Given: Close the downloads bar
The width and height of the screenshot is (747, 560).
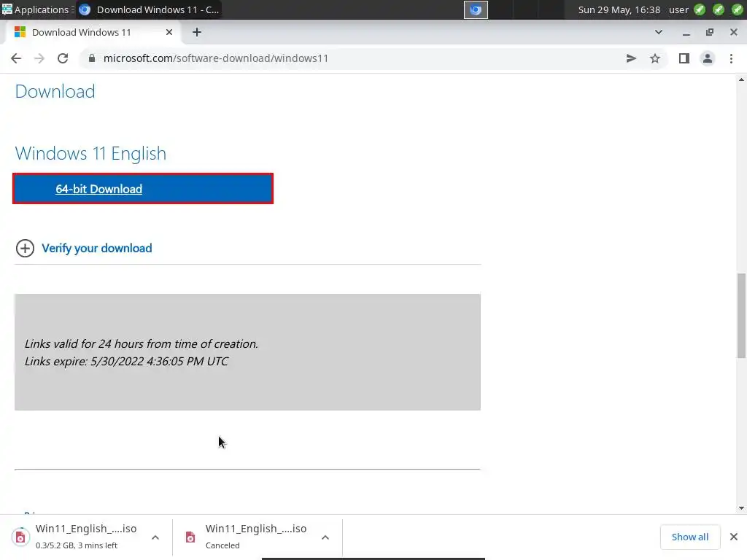Looking at the screenshot, I should pyautogui.click(x=734, y=537).
